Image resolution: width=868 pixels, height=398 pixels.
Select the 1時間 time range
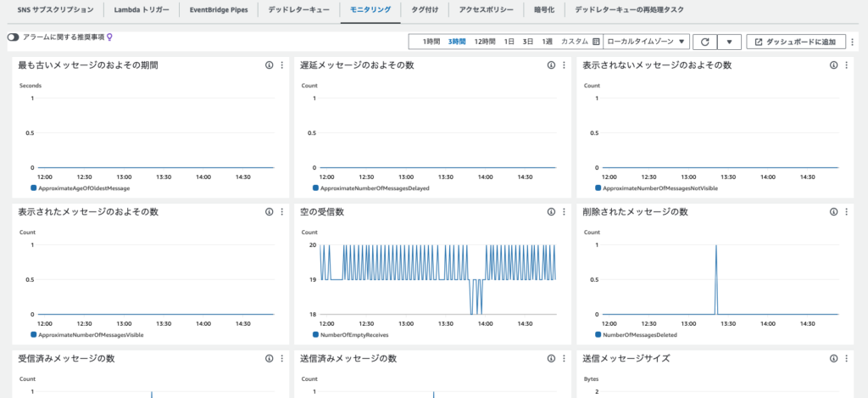click(x=431, y=42)
